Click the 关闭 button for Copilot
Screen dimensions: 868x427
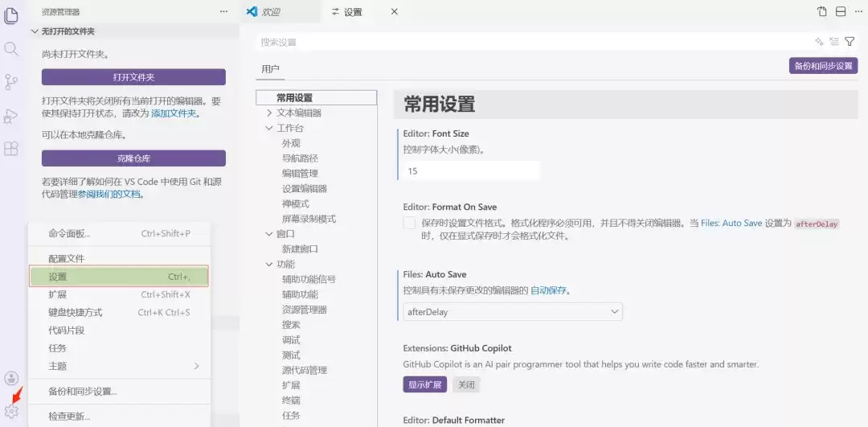point(466,385)
